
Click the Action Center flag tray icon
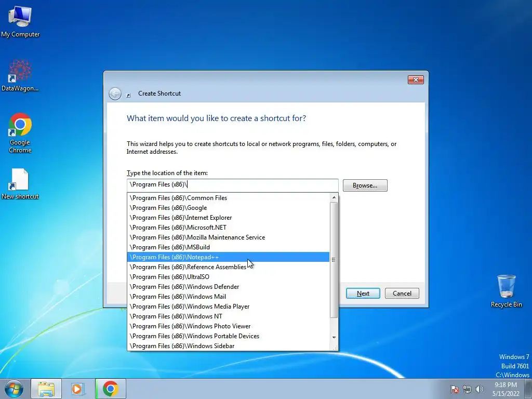tap(455, 389)
